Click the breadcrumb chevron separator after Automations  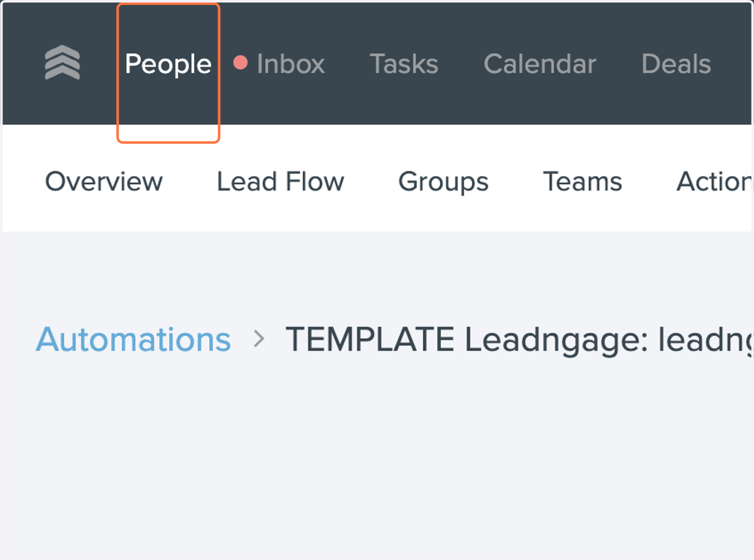tap(259, 339)
